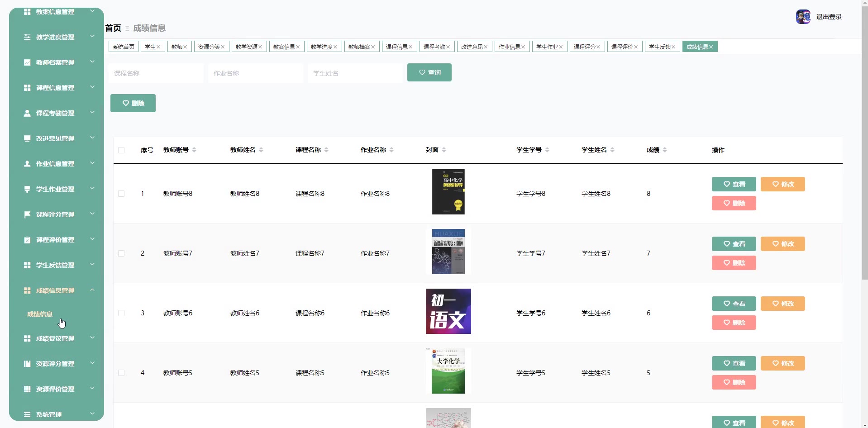
Task: Click the 首页 breadcrumb link
Action: click(x=113, y=28)
